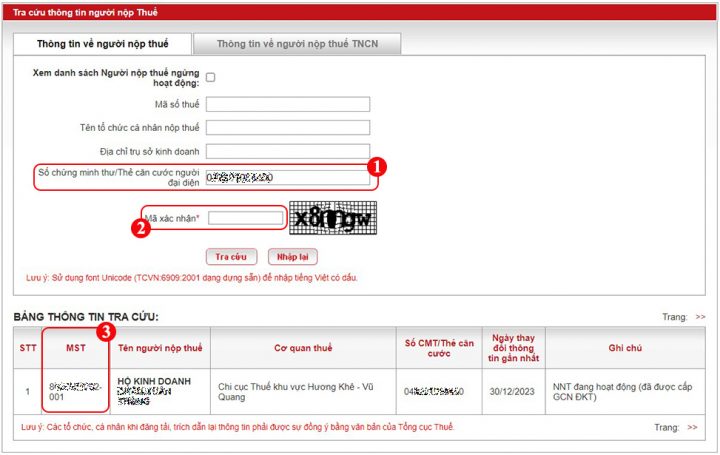Go to next page using bottom '>>' link
Screen dimensions: 720x455
coord(692,427)
